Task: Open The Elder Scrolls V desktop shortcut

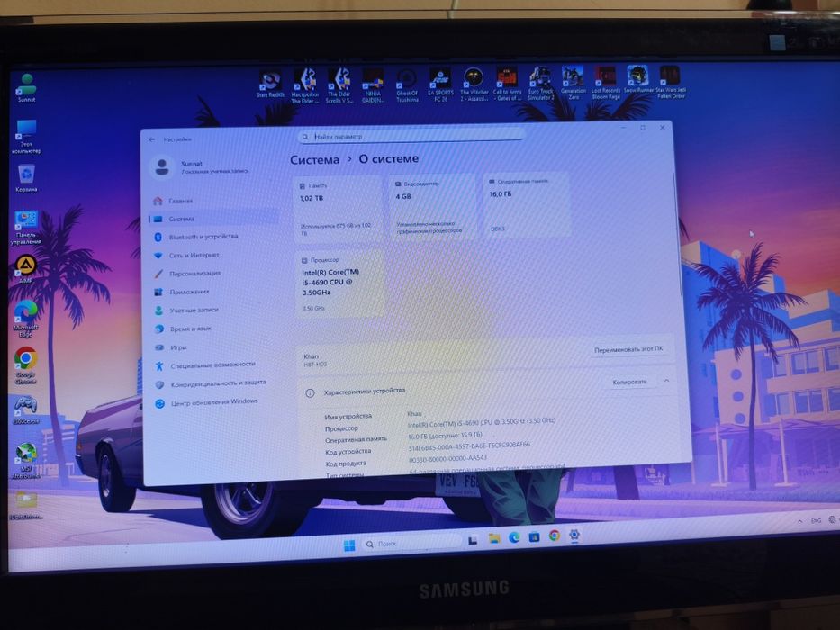Action: (339, 85)
